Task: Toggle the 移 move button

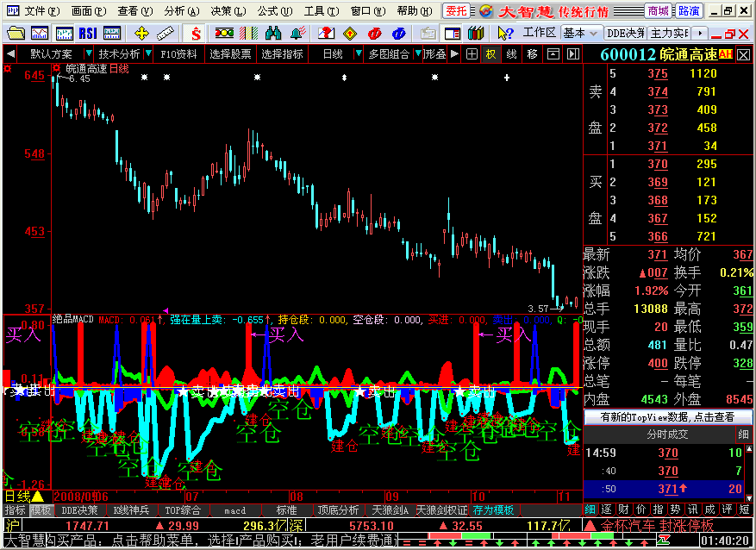Action: [x=532, y=54]
